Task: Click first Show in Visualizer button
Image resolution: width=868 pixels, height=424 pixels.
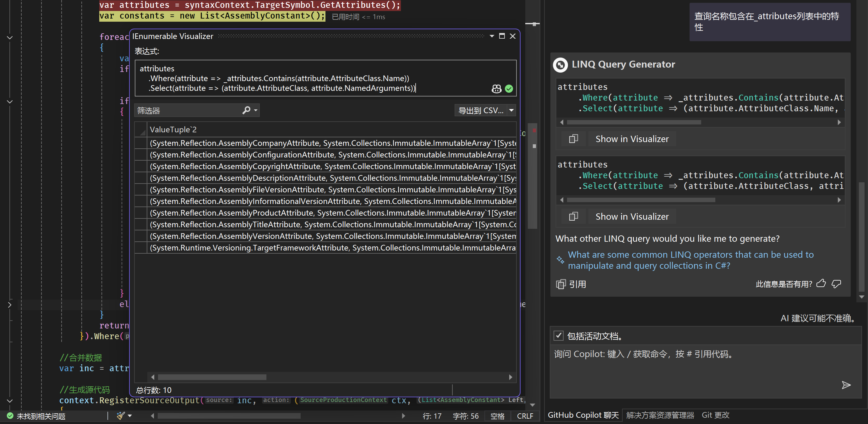Action: click(632, 139)
